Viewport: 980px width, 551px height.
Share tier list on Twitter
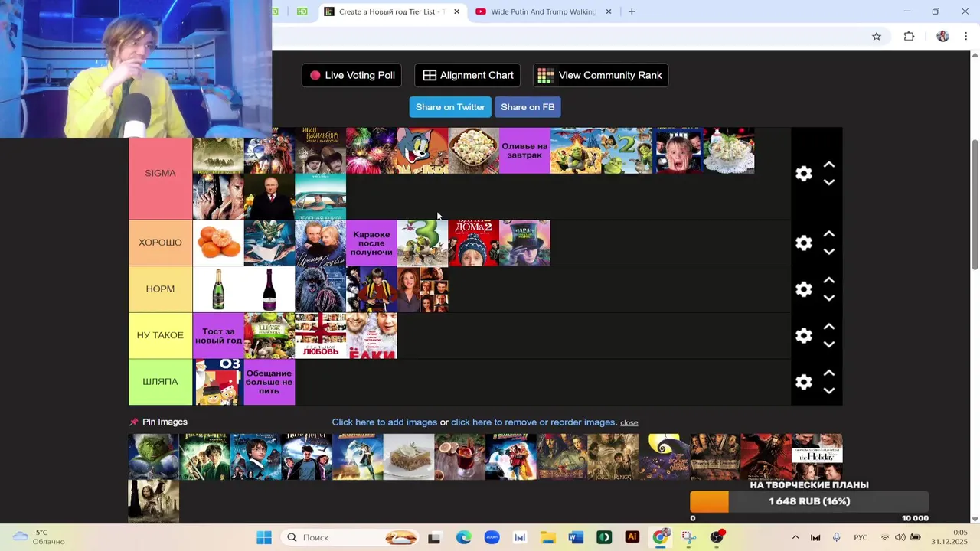[450, 107]
